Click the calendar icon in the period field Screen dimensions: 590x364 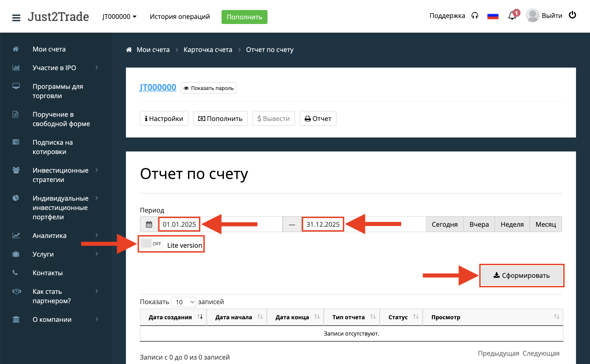tap(149, 224)
